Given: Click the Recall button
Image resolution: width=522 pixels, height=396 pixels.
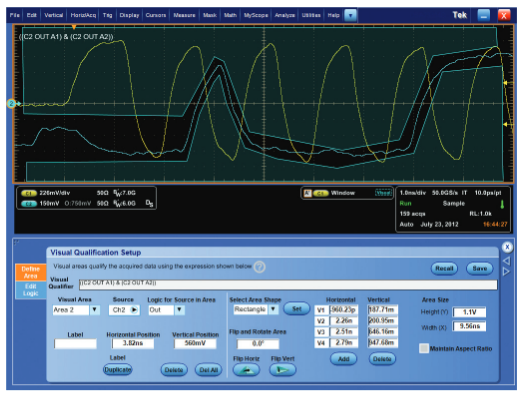Looking at the screenshot, I should pos(444,268).
